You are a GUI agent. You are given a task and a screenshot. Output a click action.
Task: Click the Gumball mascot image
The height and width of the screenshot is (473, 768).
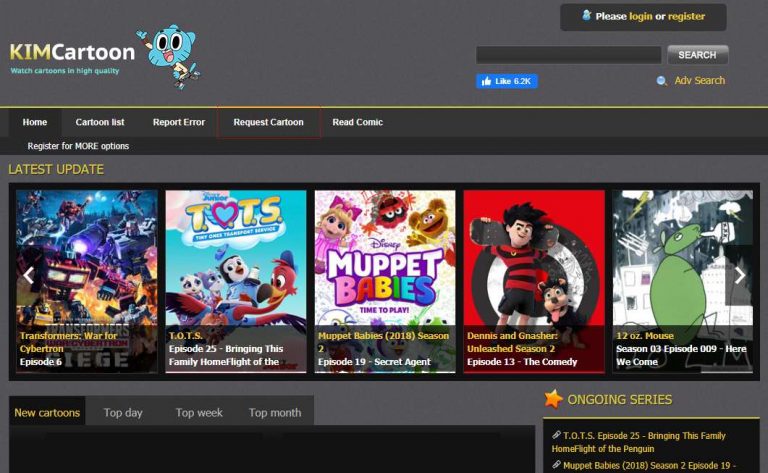[169, 56]
